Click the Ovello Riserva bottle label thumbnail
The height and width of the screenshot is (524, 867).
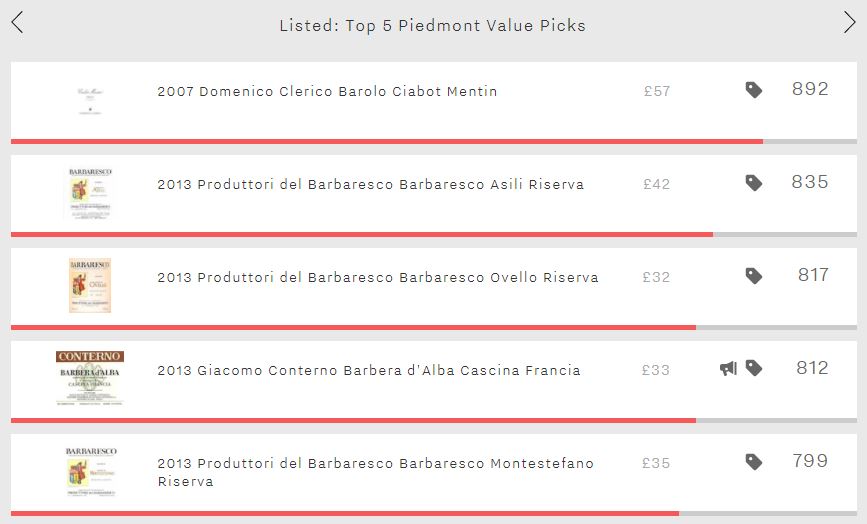90,285
